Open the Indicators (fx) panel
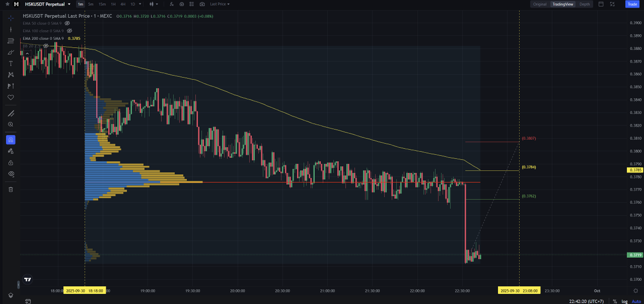Viewport: 644px width, 304px height. click(x=172, y=4)
